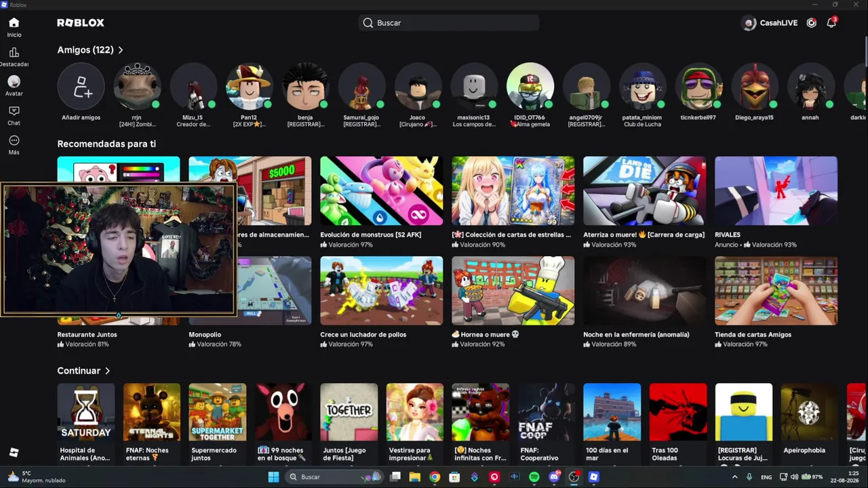The width and height of the screenshot is (868, 488).
Task: Open the Task View taskbar button
Action: pyautogui.click(x=395, y=477)
